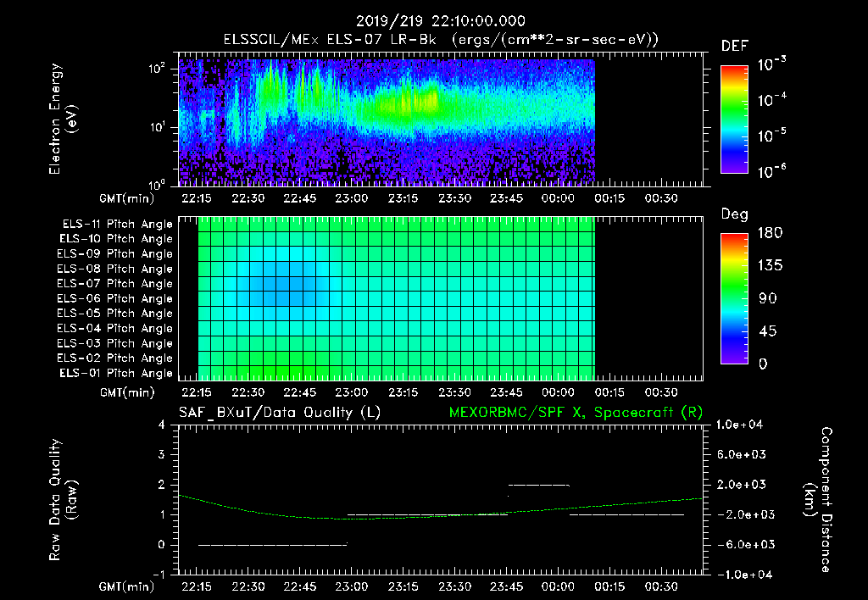Click the 23:30 tick under pitch angle panel

(x=455, y=392)
